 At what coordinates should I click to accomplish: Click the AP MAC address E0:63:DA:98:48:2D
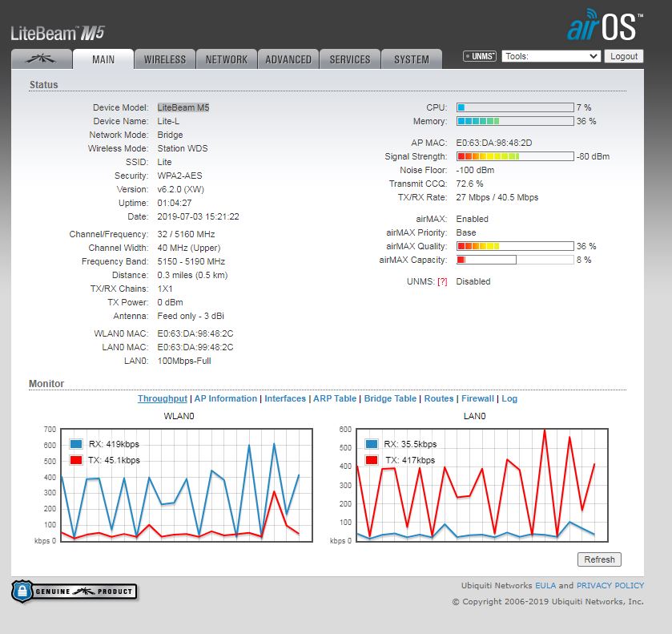tap(493, 143)
